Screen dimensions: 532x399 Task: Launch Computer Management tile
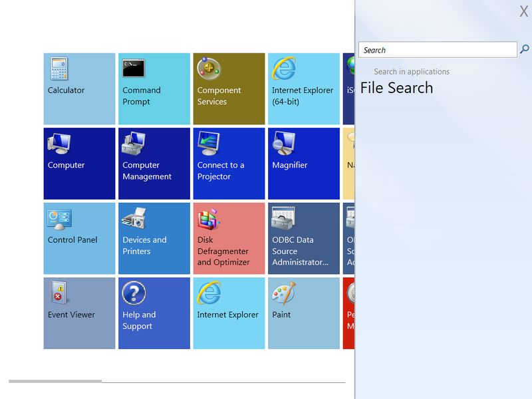coord(154,164)
